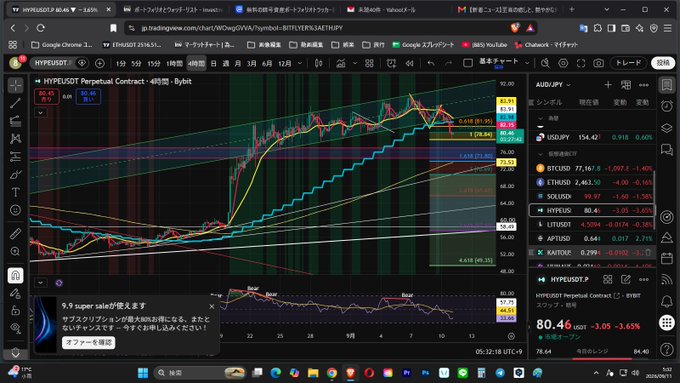Open the patterns drawing tools
Screen dimensions: 680x383
click(x=15, y=139)
